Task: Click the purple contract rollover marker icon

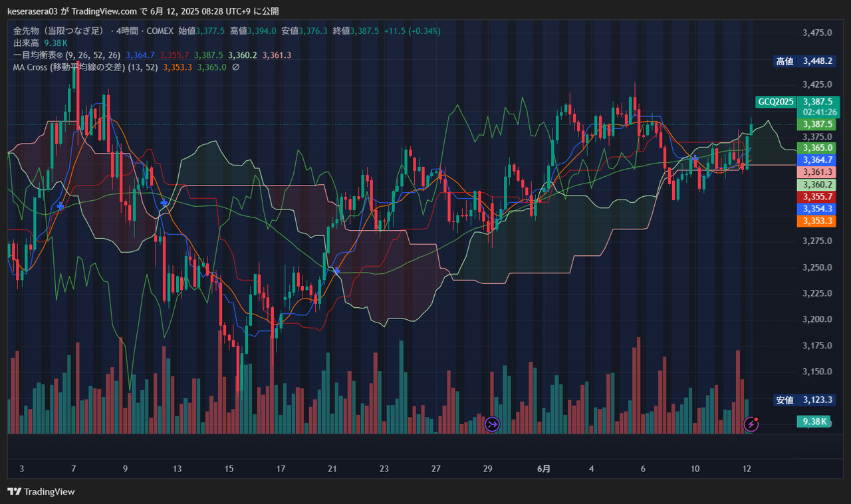Action: [492, 424]
